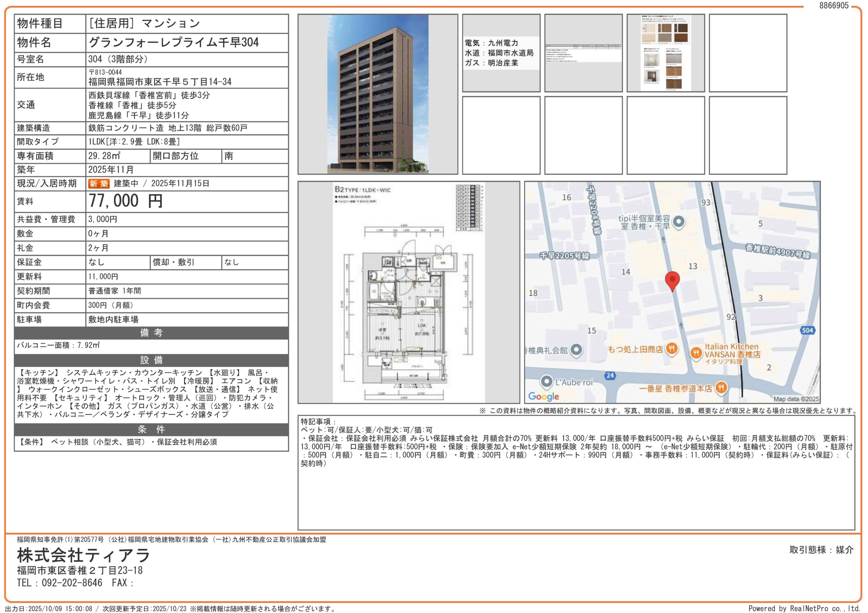Image resolution: width=868 pixels, height=613 pixels.
Task: Click 香椎典礼会館 map marker icon
Action: [x=576, y=350]
